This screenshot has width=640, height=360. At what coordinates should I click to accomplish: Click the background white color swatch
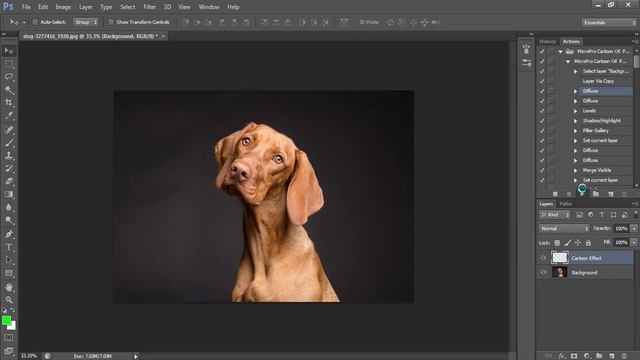pos(13,326)
